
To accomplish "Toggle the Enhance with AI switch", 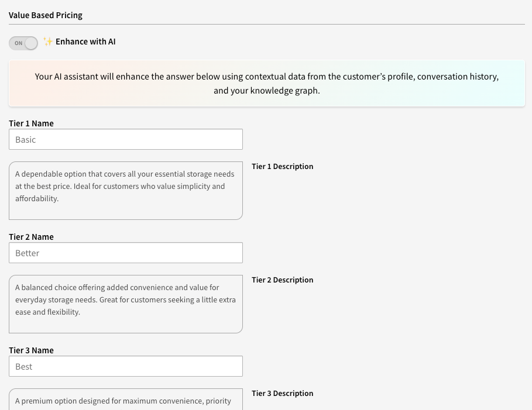I will 23,43.
